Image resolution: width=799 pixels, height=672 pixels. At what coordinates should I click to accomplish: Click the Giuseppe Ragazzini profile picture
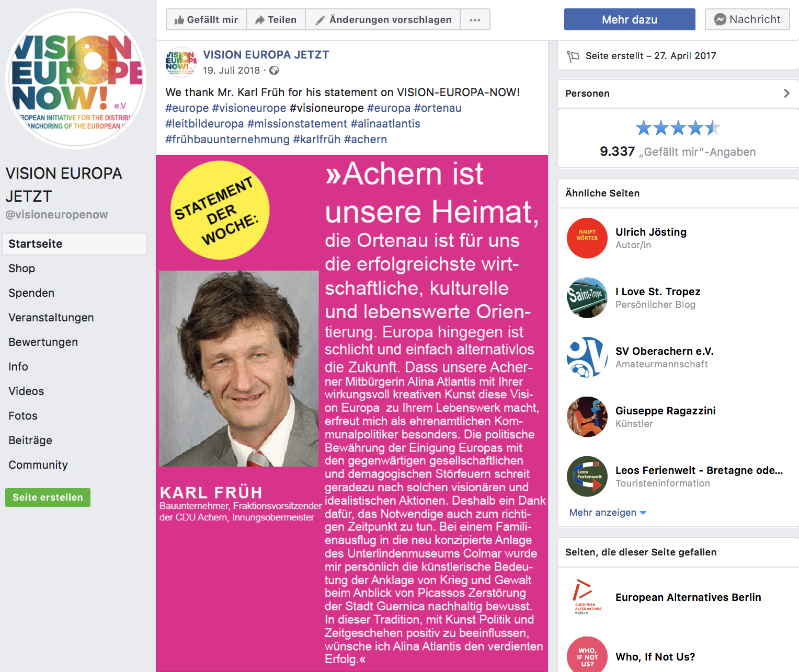pos(587,417)
